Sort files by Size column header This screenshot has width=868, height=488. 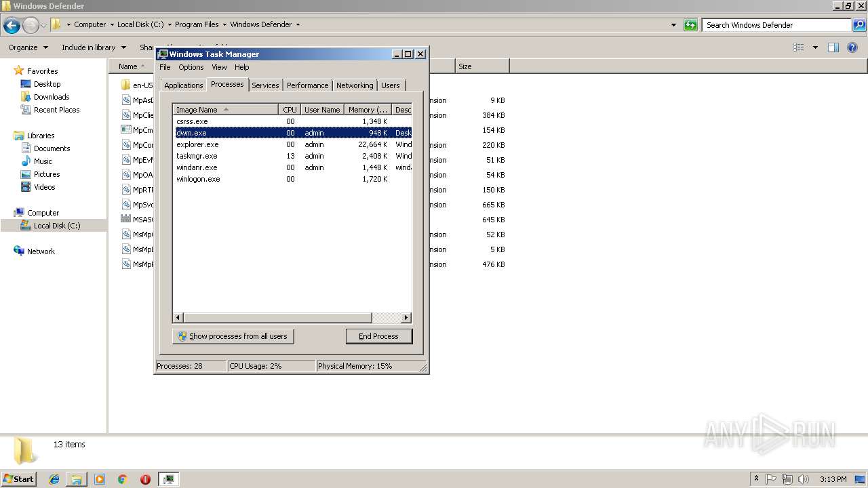click(x=481, y=66)
